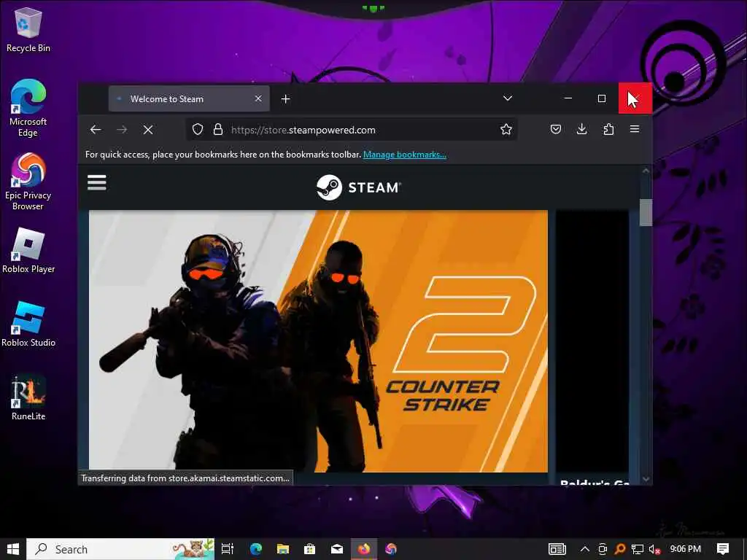Open Task View from the taskbar
This screenshot has width=747, height=560.
pyautogui.click(x=228, y=549)
